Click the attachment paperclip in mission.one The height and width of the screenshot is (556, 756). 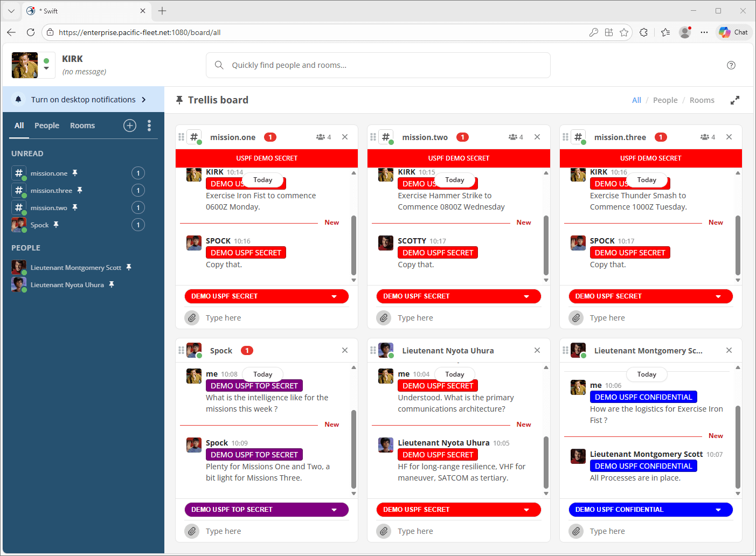click(192, 318)
